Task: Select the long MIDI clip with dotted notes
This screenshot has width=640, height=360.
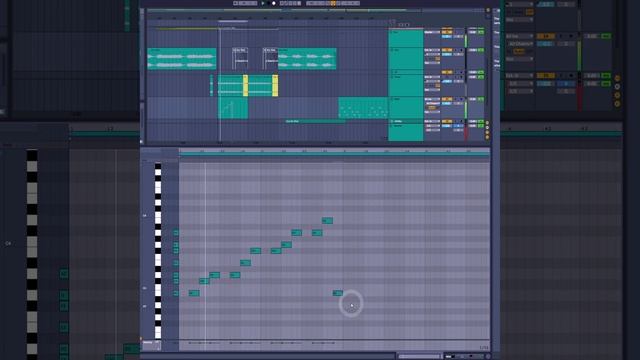Action: tap(363, 108)
